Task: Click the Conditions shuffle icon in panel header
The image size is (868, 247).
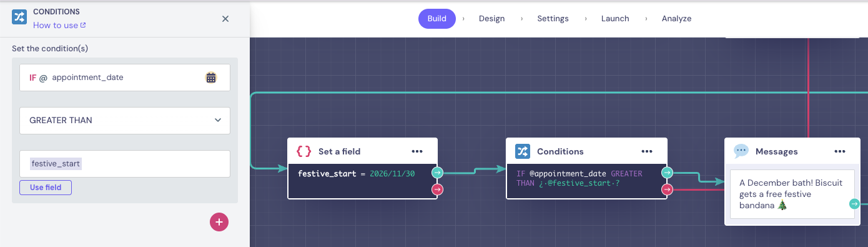Action: (x=19, y=17)
